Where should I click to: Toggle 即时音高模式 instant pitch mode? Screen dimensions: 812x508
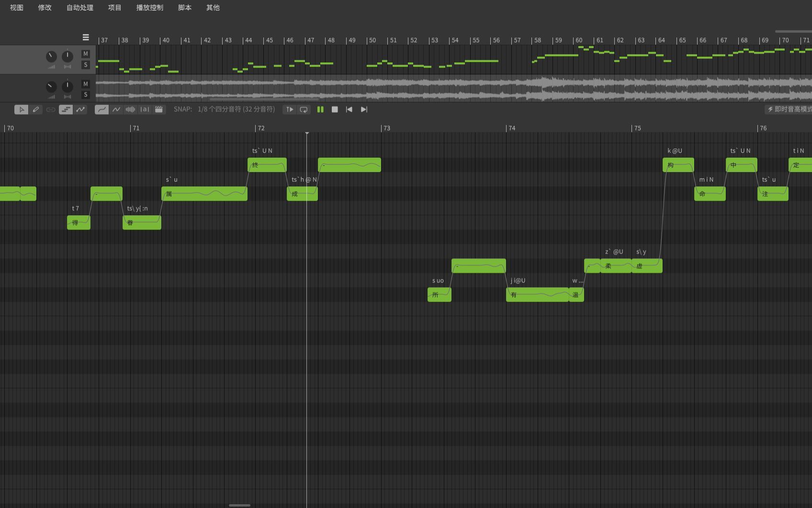coord(789,109)
